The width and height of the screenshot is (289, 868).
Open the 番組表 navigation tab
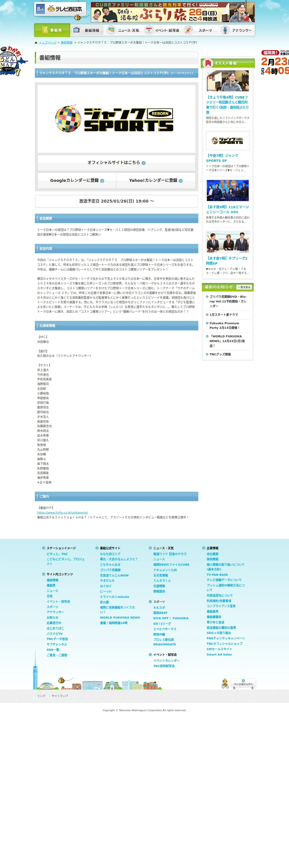(x=52, y=30)
